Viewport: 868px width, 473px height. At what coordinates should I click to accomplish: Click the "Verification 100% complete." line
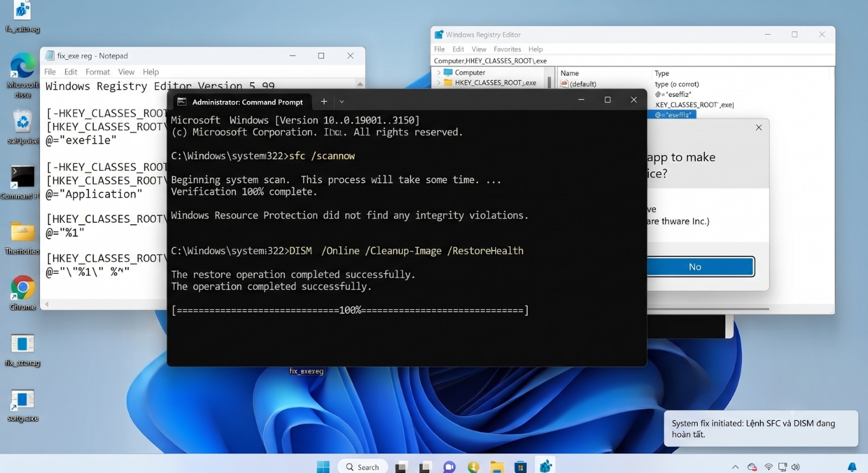(244, 192)
